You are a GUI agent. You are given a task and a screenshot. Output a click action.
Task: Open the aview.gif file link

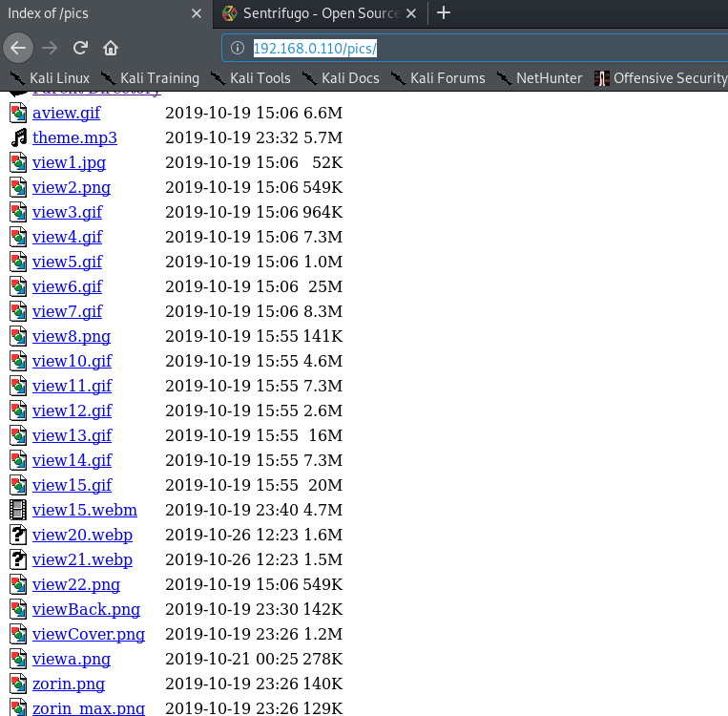[67, 113]
